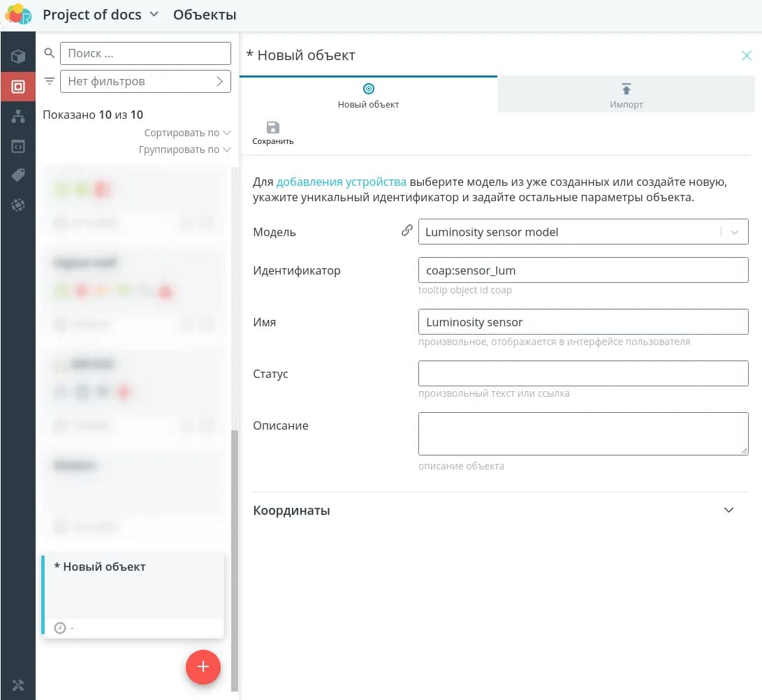The width and height of the screenshot is (762, 700).
Task: Open the Luminosity sensor model dropdown
Action: [734, 233]
